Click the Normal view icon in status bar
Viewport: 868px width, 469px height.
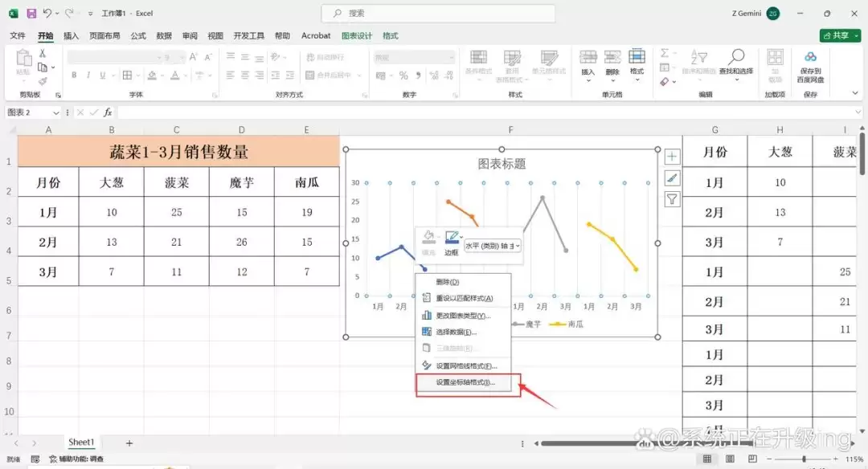pyautogui.click(x=707, y=459)
